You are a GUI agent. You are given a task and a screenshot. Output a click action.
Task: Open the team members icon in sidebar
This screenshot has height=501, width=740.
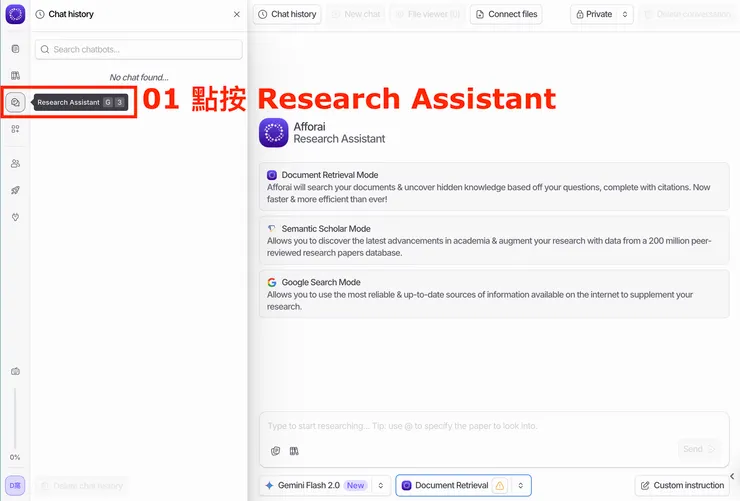pyautogui.click(x=15, y=163)
